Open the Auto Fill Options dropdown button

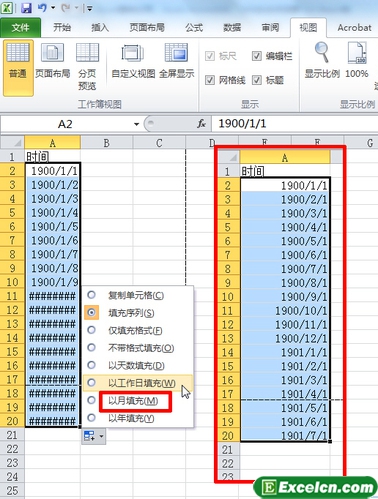[x=94, y=436]
